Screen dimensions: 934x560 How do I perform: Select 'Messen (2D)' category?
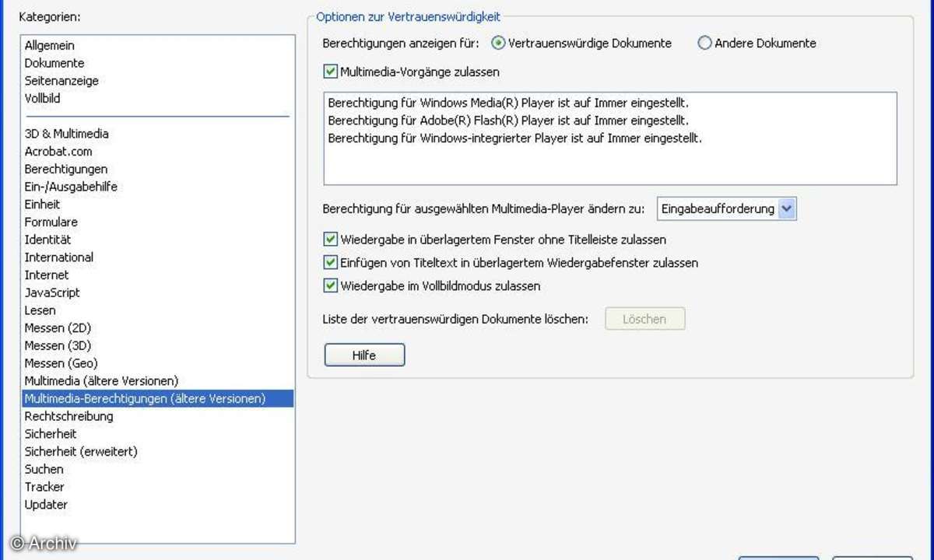(x=58, y=328)
